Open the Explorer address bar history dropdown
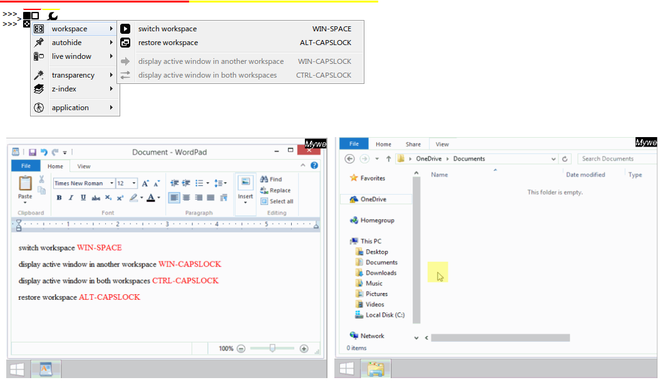 pos(553,159)
